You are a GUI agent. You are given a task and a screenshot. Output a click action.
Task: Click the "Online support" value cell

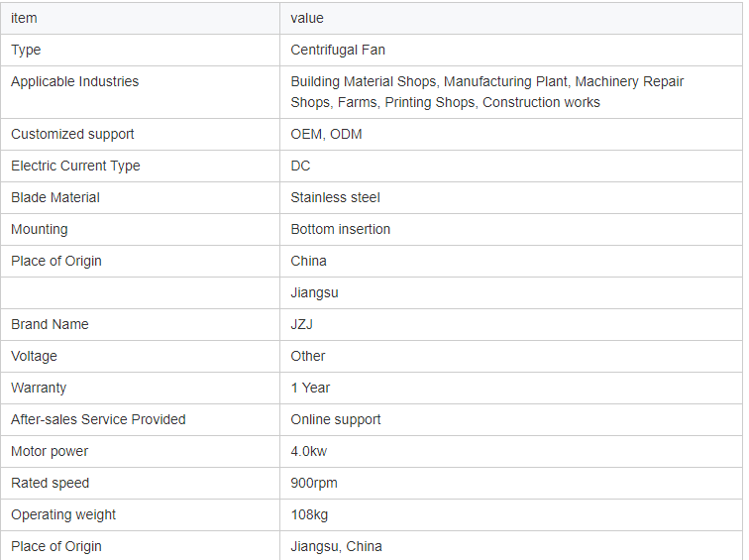(337, 419)
